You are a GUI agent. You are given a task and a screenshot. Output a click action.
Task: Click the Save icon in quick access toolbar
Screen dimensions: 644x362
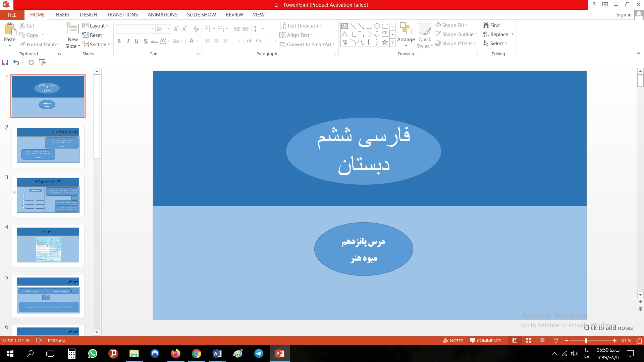5,62
